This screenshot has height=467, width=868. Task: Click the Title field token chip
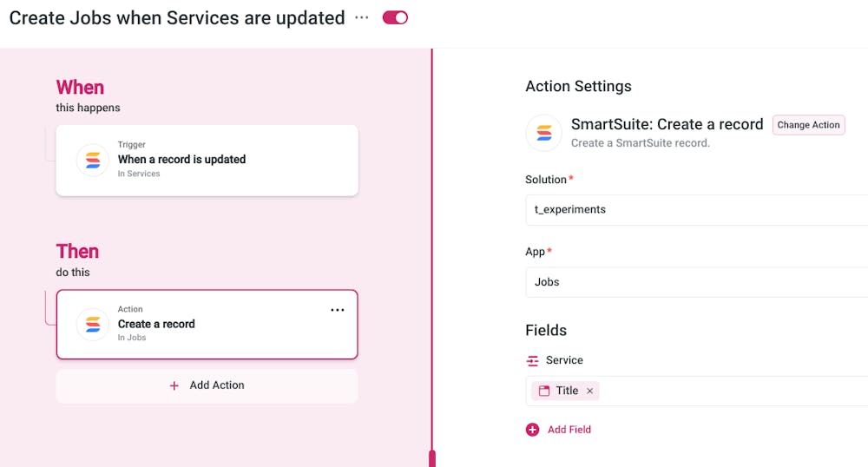pyautogui.click(x=560, y=391)
